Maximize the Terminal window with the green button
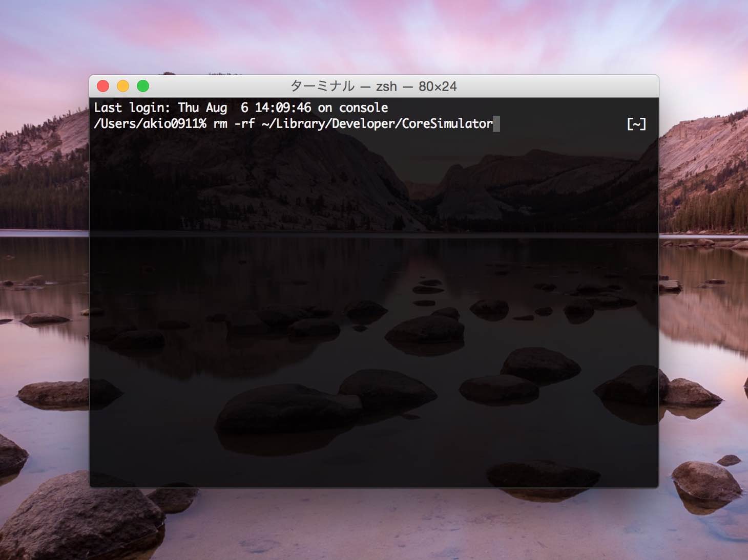The width and height of the screenshot is (748, 560). tap(143, 86)
